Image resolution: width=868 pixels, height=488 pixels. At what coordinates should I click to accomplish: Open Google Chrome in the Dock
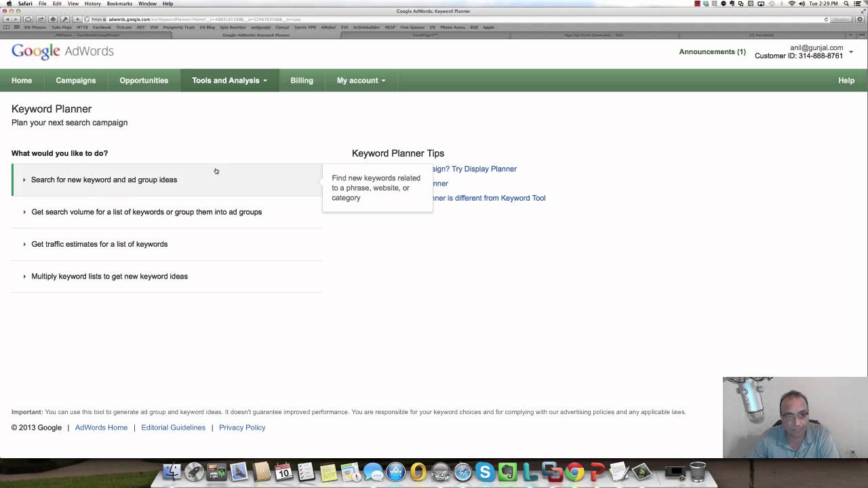point(574,471)
